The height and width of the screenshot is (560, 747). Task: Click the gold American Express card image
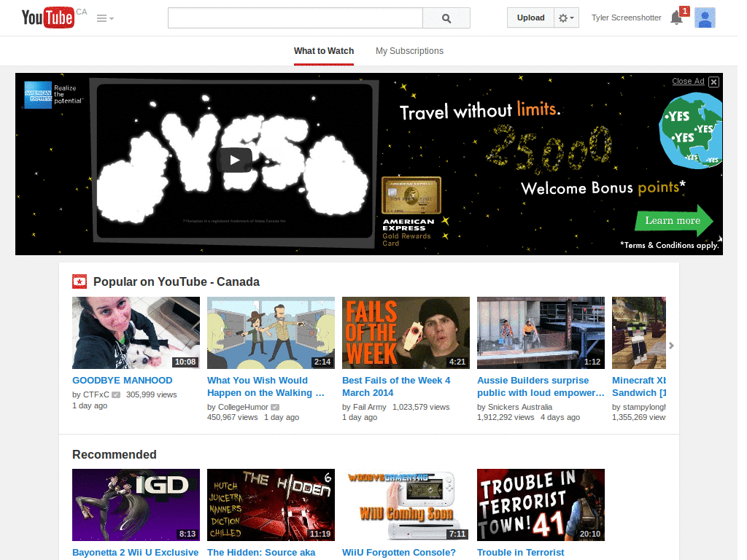[411, 195]
